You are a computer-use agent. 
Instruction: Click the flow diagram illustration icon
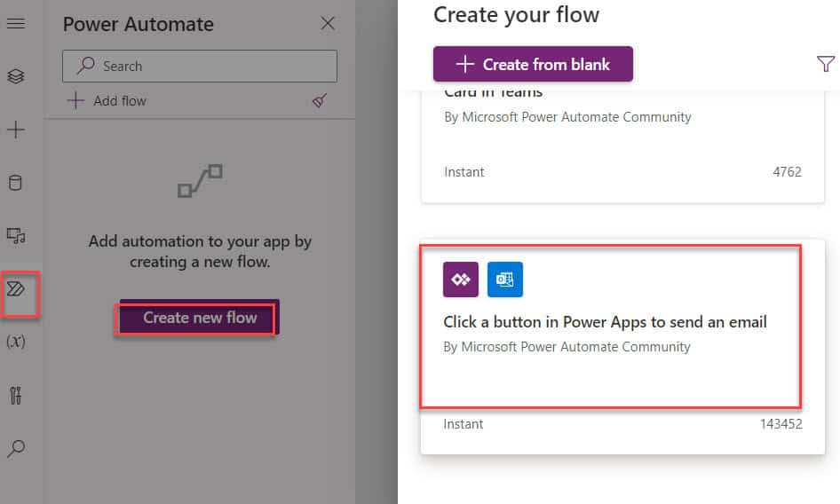point(200,180)
